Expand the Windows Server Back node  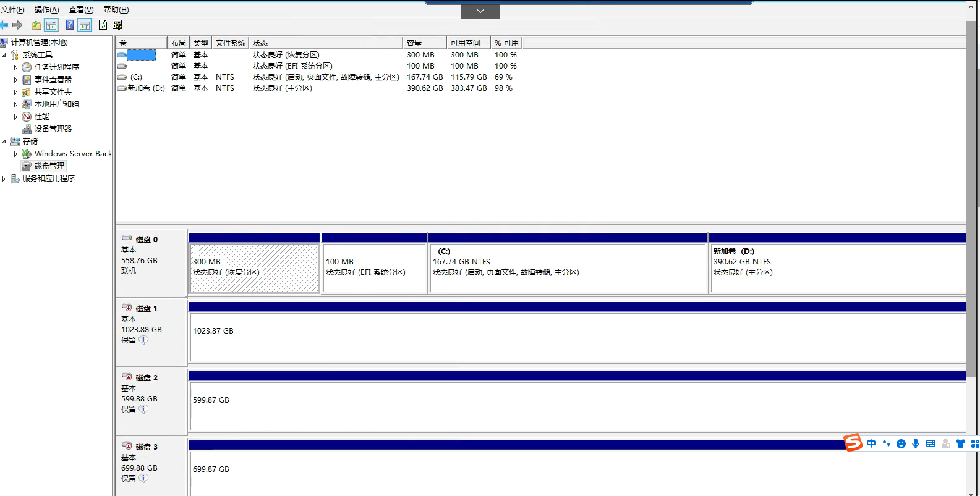point(15,154)
